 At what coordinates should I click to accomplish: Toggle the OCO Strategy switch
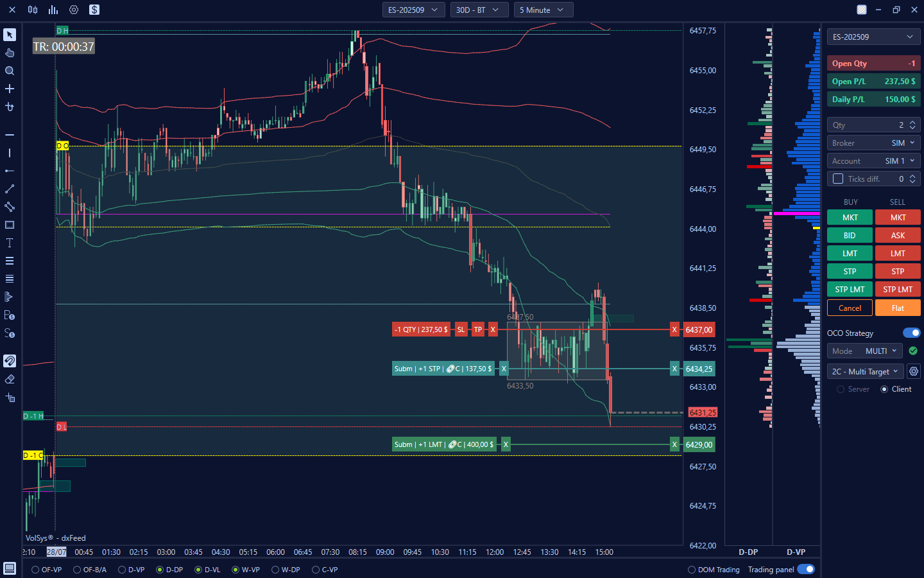pos(911,333)
